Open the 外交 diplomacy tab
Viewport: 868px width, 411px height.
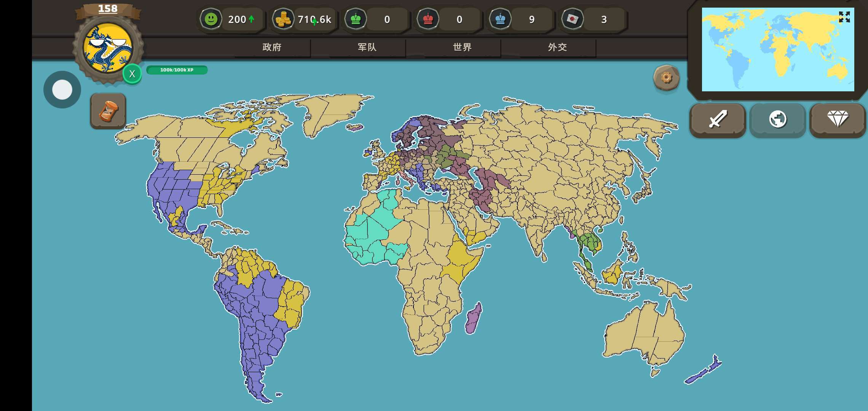coord(557,47)
